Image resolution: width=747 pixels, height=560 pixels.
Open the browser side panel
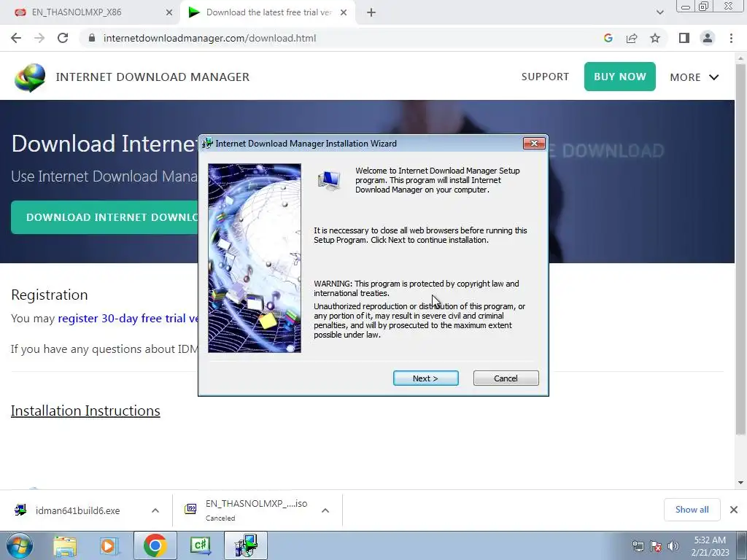pyautogui.click(x=684, y=38)
